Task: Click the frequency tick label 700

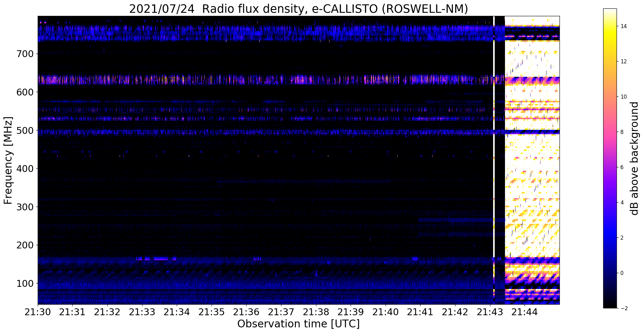Action: [x=24, y=54]
